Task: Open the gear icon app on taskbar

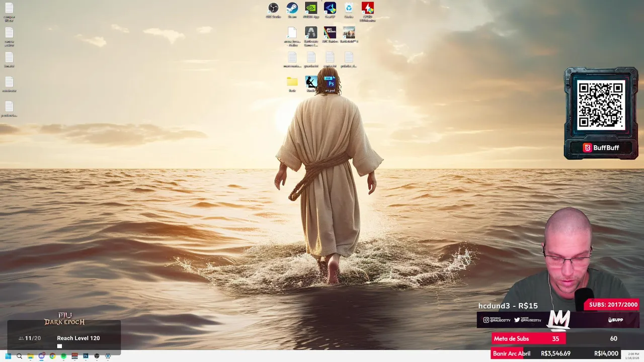Action: [108, 356]
